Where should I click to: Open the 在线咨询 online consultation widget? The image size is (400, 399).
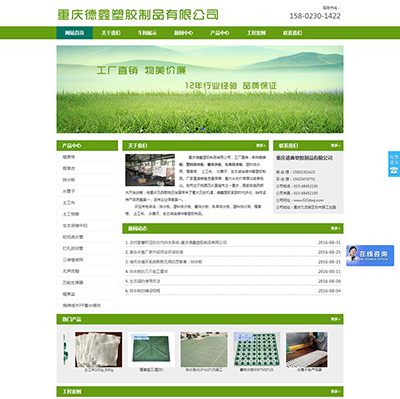coord(370,255)
